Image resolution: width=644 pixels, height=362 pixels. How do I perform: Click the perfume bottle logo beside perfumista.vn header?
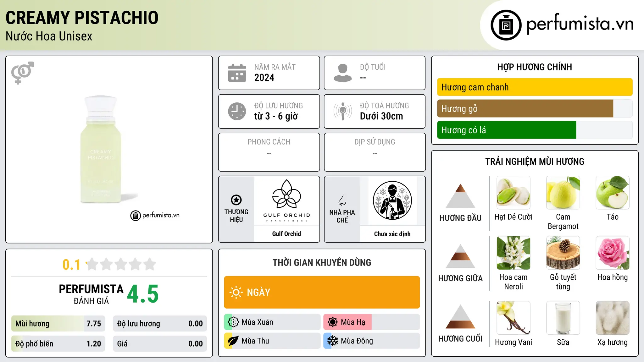click(x=506, y=25)
